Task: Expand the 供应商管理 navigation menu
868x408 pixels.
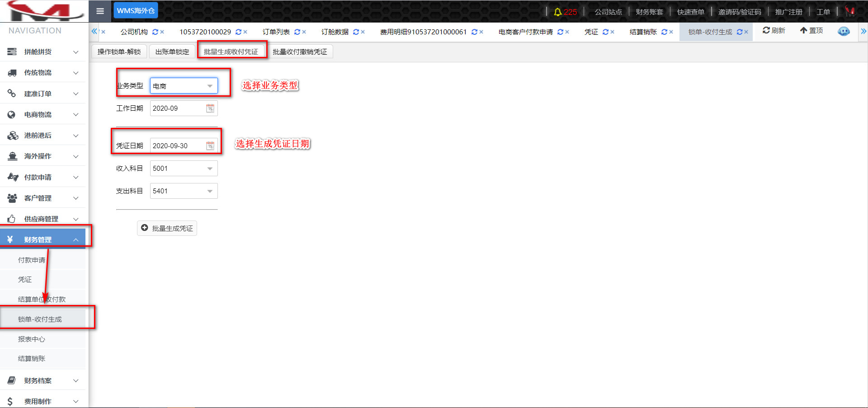Action: 42,219
